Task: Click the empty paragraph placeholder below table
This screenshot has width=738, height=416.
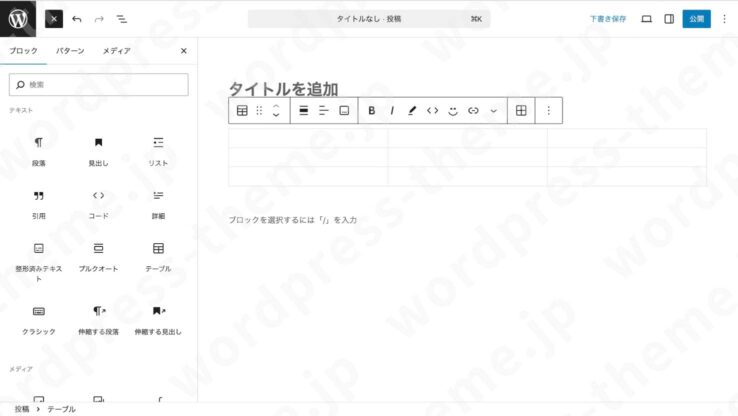Action: [293, 220]
